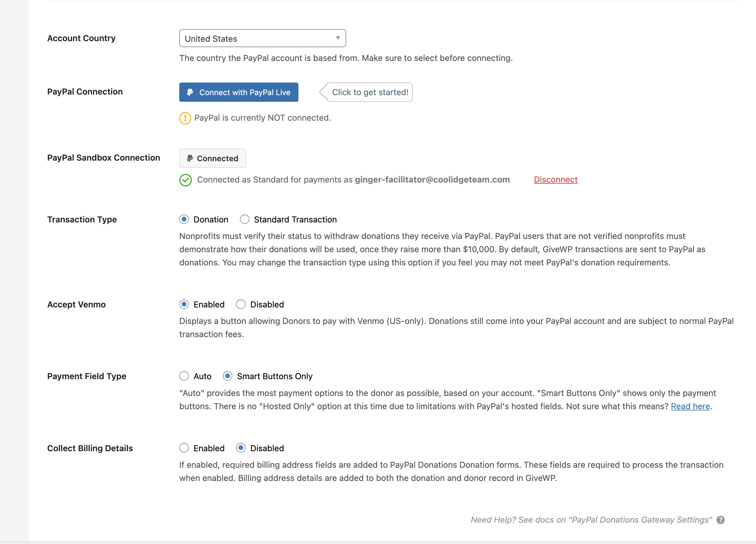Click the PayPal Sandbox Connection label
This screenshot has width=756, height=544.
pyautogui.click(x=104, y=158)
